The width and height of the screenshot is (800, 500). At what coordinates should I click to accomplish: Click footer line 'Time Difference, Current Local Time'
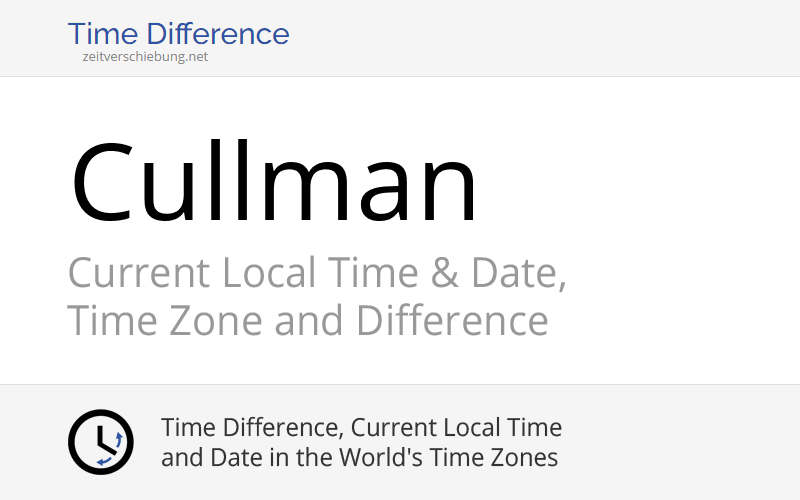click(361, 428)
